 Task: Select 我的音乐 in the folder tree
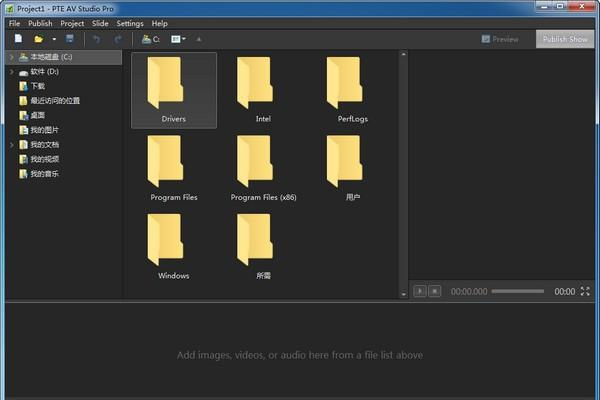coord(39,174)
